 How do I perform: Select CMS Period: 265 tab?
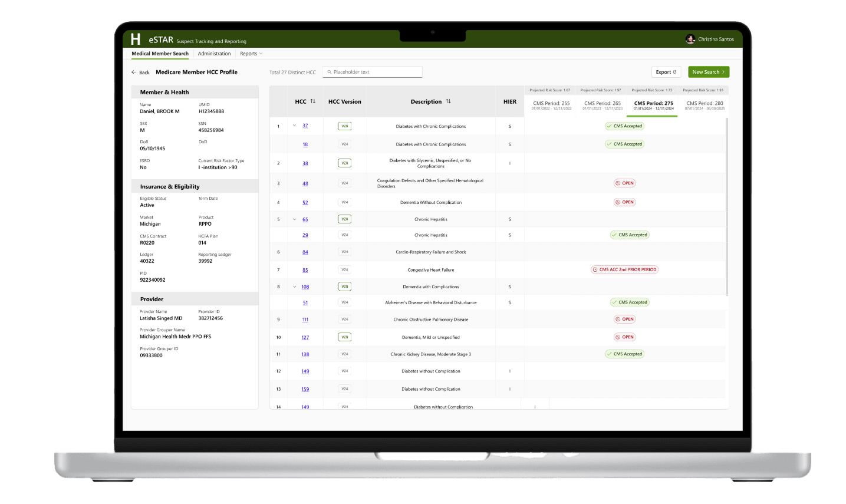pyautogui.click(x=603, y=105)
